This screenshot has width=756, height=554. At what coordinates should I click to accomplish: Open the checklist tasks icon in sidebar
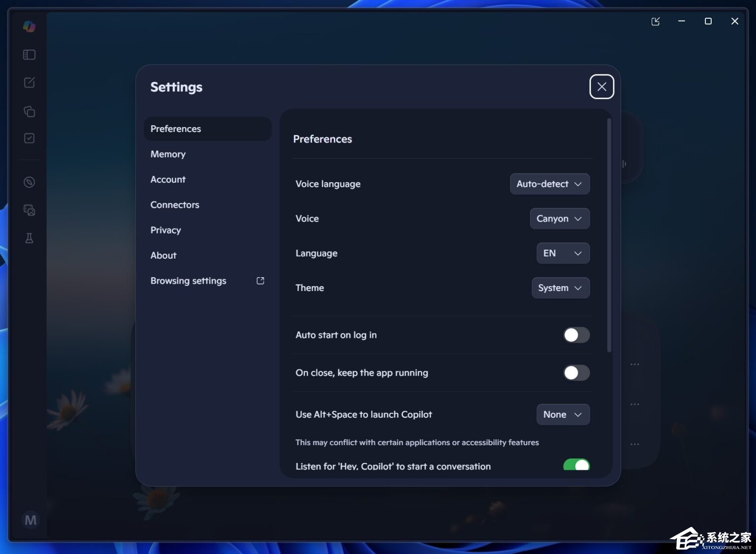[x=30, y=138]
